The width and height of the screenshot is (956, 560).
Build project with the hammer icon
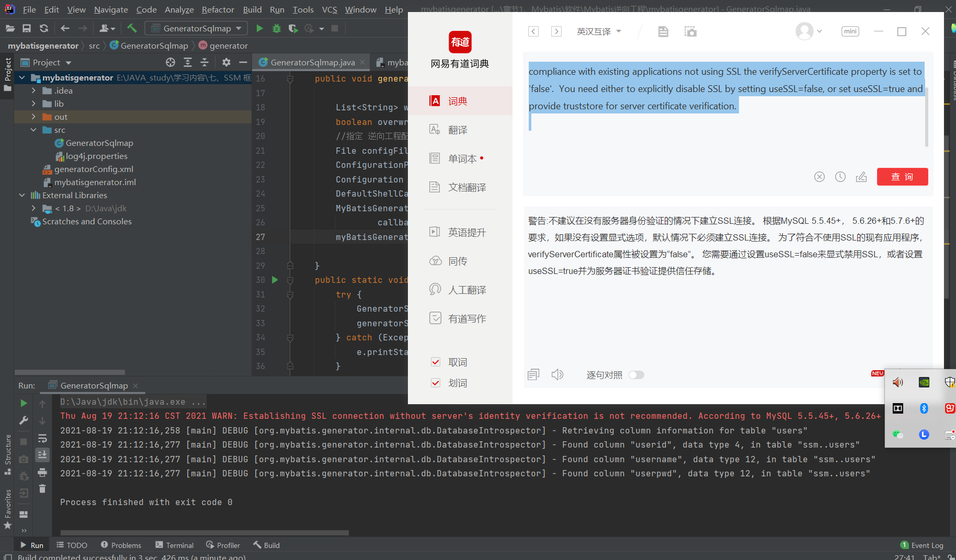132,28
